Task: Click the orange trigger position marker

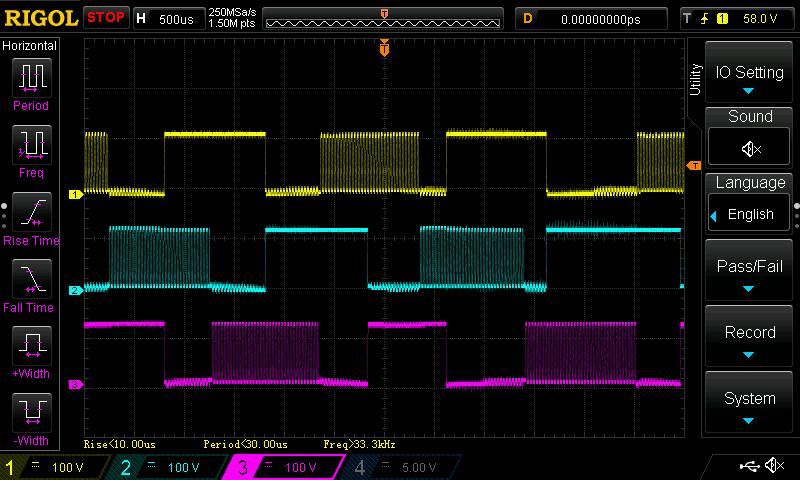Action: [384, 48]
